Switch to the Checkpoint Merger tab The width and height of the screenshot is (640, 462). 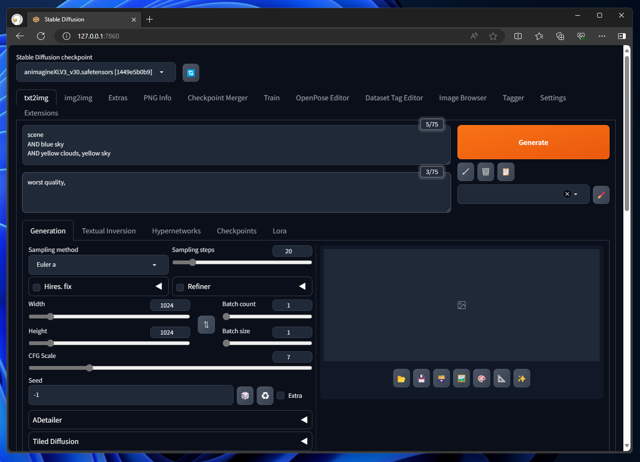[x=218, y=98]
